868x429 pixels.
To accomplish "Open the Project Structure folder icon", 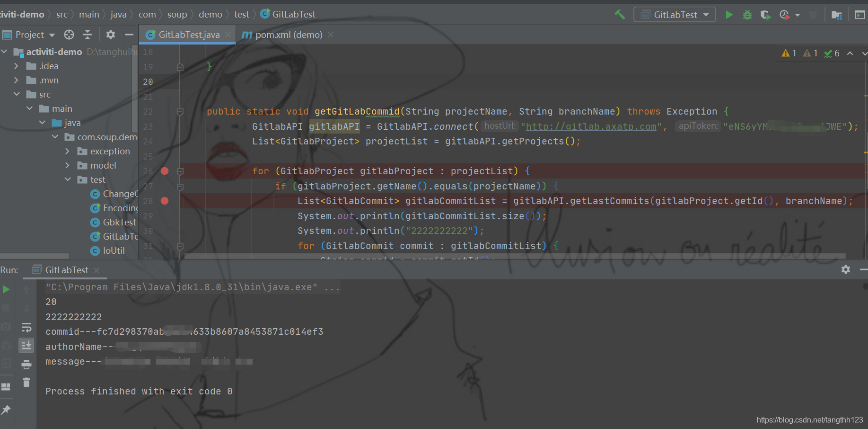I will point(836,15).
